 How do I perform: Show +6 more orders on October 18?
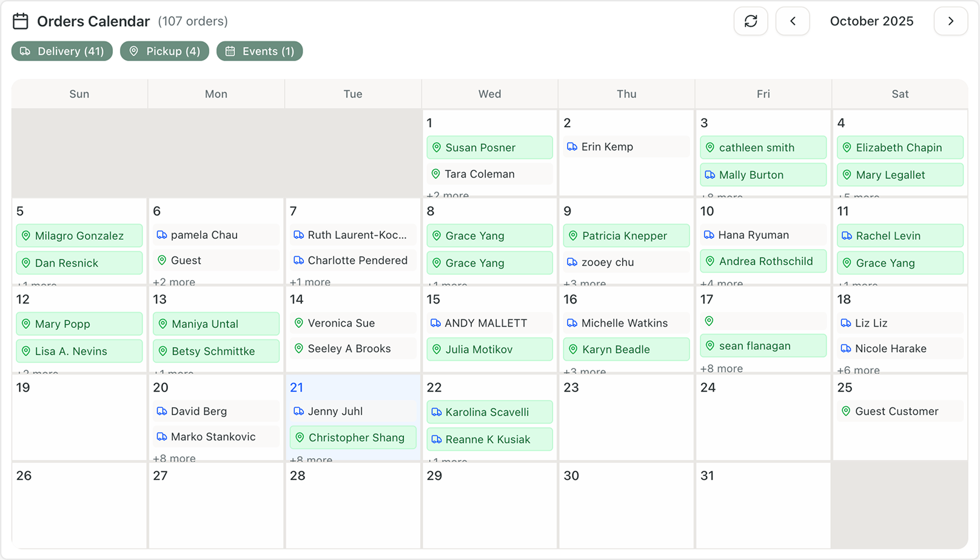coord(858,370)
